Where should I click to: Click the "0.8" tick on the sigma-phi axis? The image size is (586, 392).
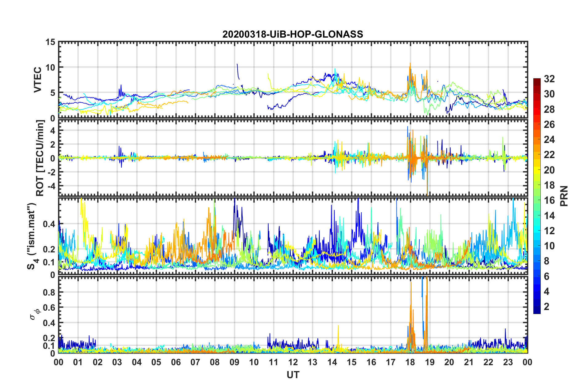49,292
